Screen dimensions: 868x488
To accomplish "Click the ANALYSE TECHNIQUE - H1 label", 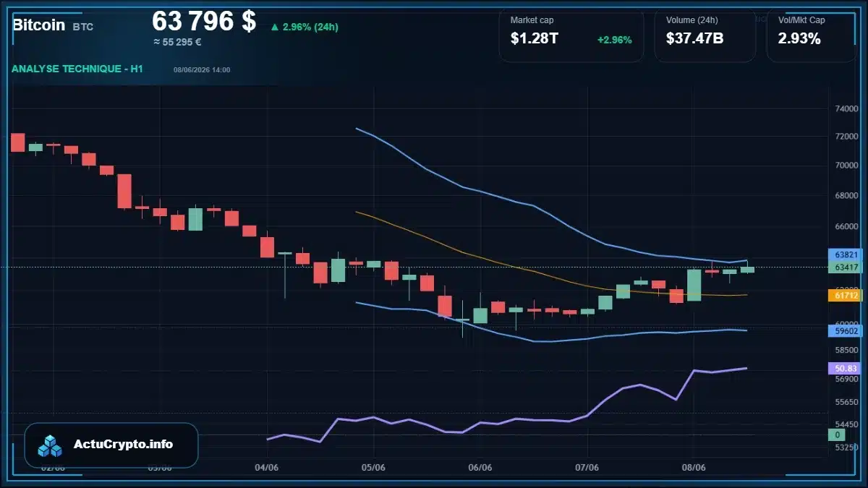I will [x=77, y=69].
